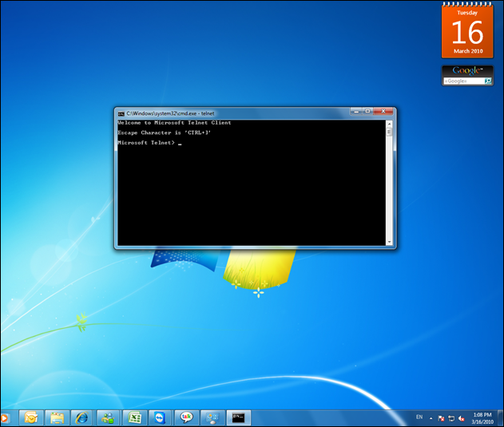Open Windows Live Messenger taskbar icon
The height and width of the screenshot is (427, 504).
108,418
